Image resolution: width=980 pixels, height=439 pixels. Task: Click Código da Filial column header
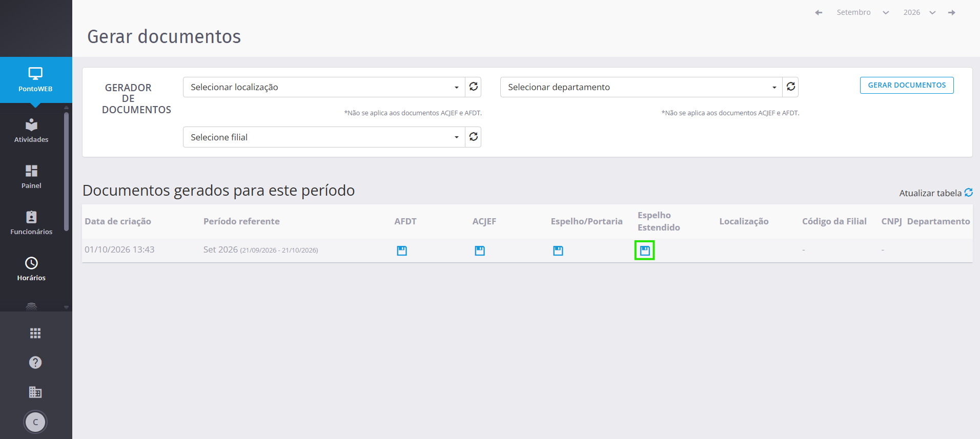click(x=834, y=221)
